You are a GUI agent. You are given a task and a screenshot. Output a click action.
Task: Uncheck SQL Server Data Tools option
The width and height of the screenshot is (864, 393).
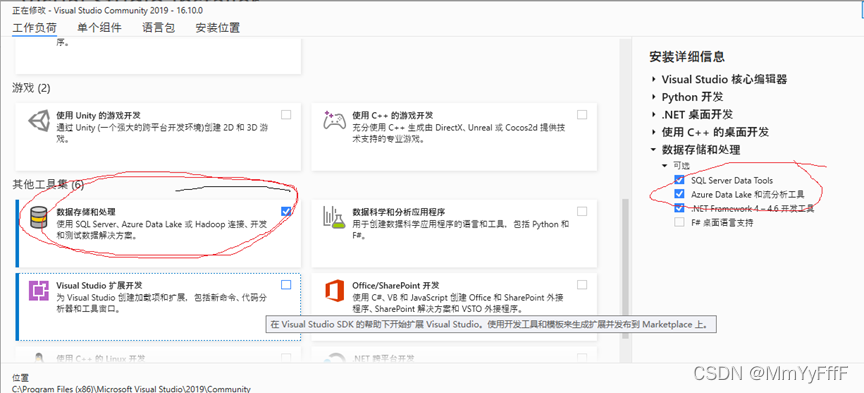click(x=679, y=180)
